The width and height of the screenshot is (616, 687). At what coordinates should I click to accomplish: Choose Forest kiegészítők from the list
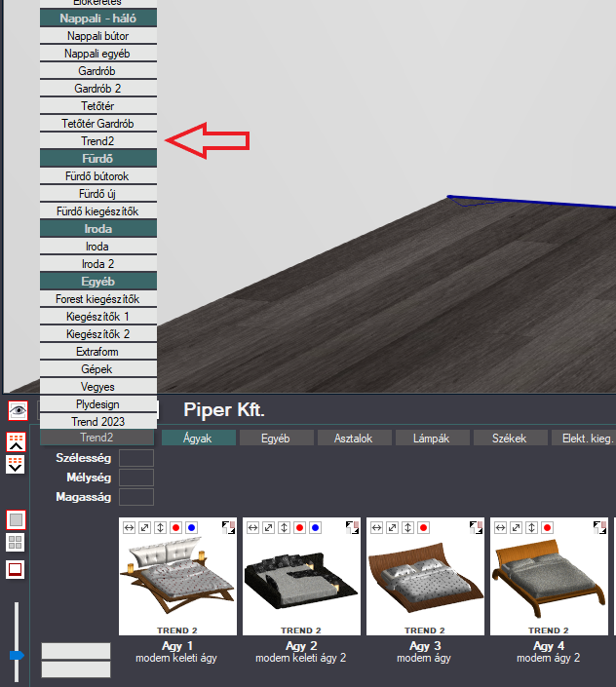[x=98, y=299]
